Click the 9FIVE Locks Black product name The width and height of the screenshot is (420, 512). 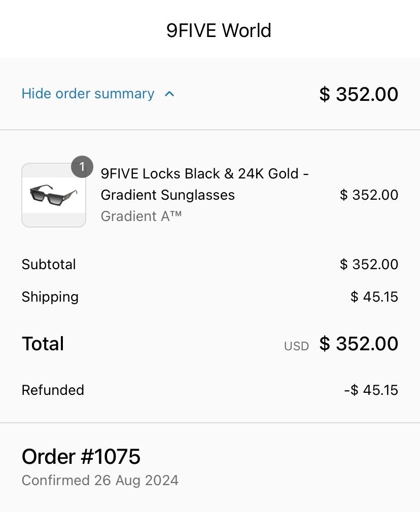[204, 184]
